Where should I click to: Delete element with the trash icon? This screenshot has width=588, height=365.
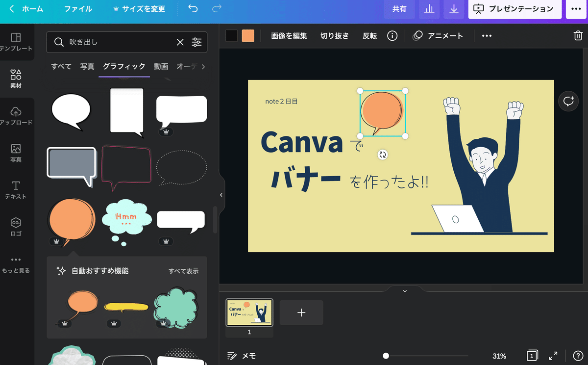click(x=578, y=36)
